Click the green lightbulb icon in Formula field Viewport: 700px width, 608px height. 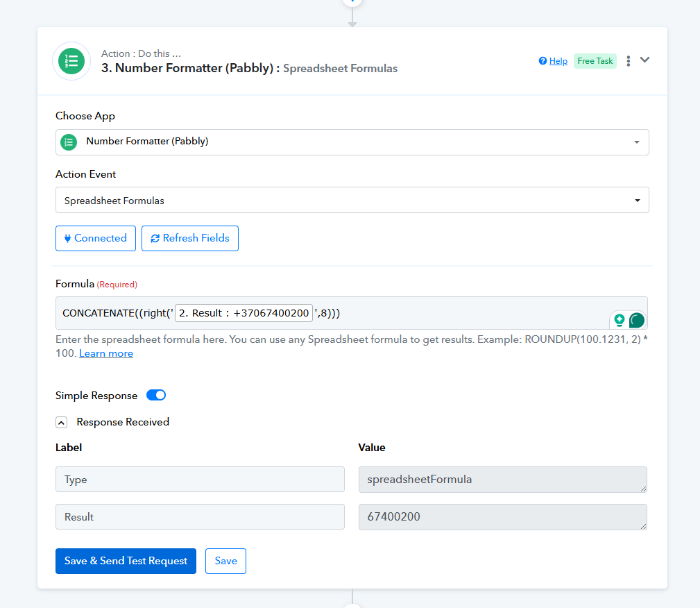(x=620, y=320)
